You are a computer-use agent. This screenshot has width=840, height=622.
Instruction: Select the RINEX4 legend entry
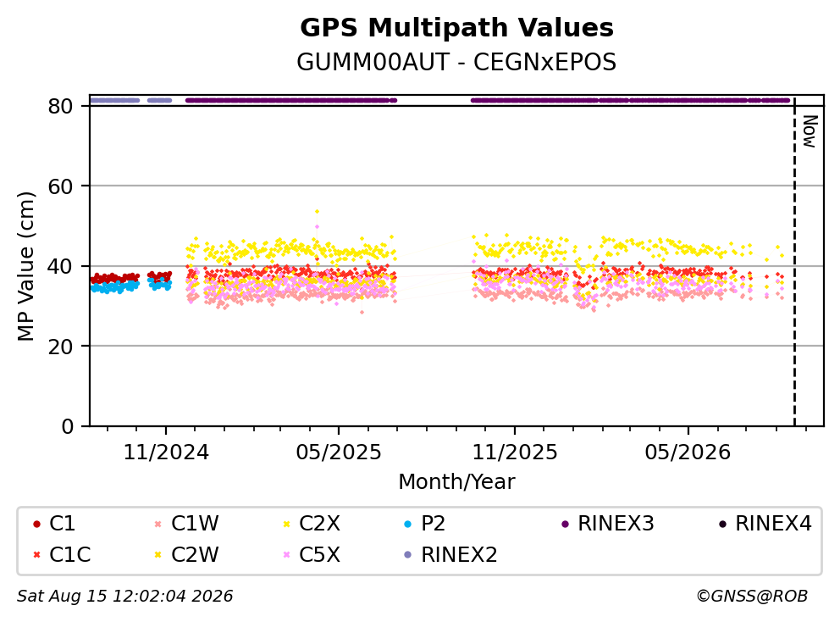tap(765, 524)
